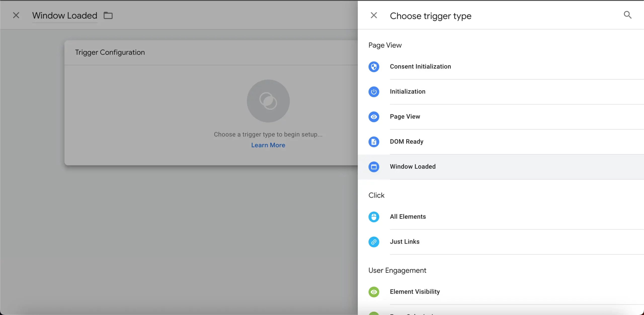Click the All Elements mouse icon
This screenshot has width=644, height=315.
(374, 217)
